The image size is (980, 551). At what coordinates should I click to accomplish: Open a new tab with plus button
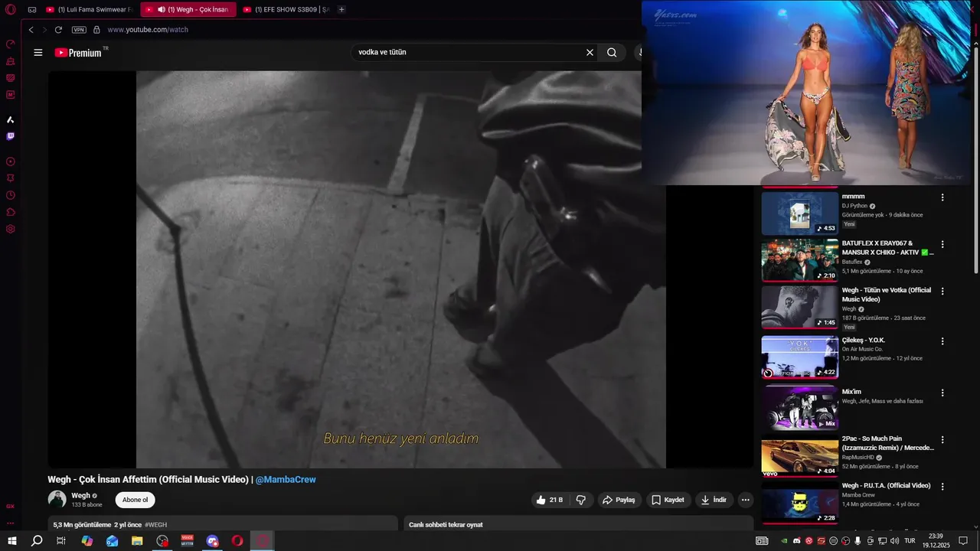pyautogui.click(x=341, y=10)
